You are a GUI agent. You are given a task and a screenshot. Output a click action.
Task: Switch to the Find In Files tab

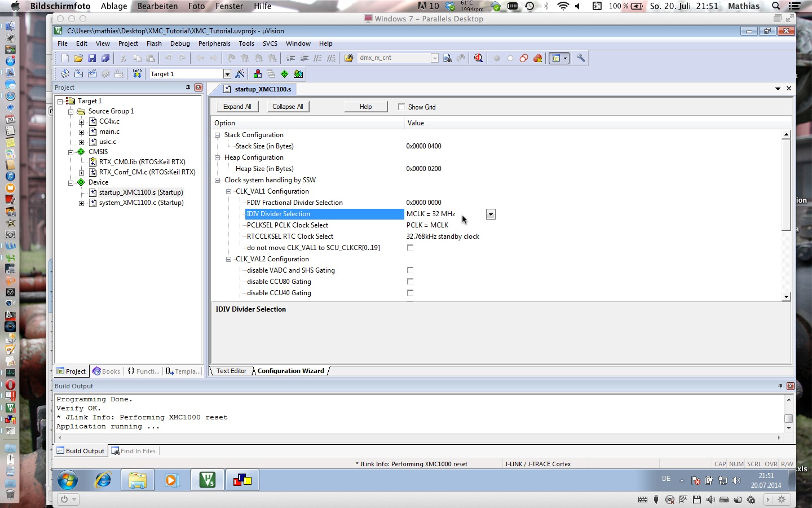(134, 451)
